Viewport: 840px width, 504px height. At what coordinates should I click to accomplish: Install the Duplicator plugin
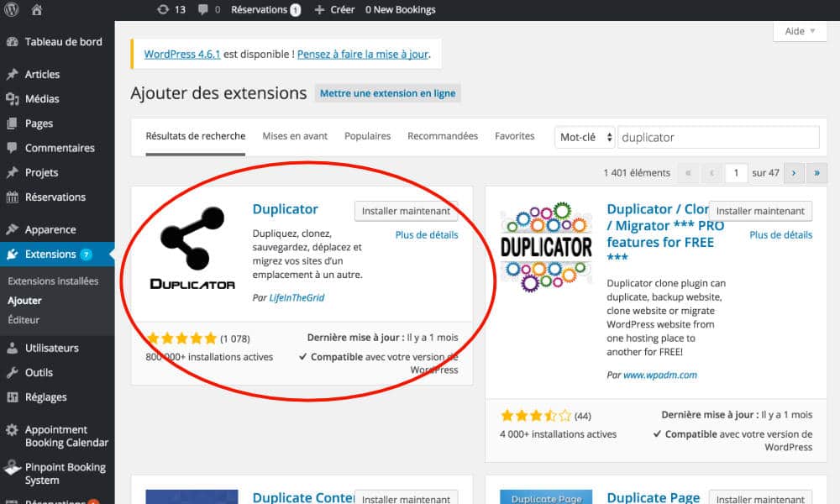[x=406, y=211]
